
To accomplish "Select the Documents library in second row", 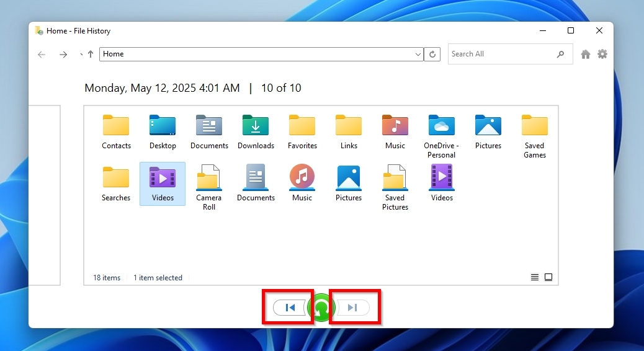I will pyautogui.click(x=256, y=184).
